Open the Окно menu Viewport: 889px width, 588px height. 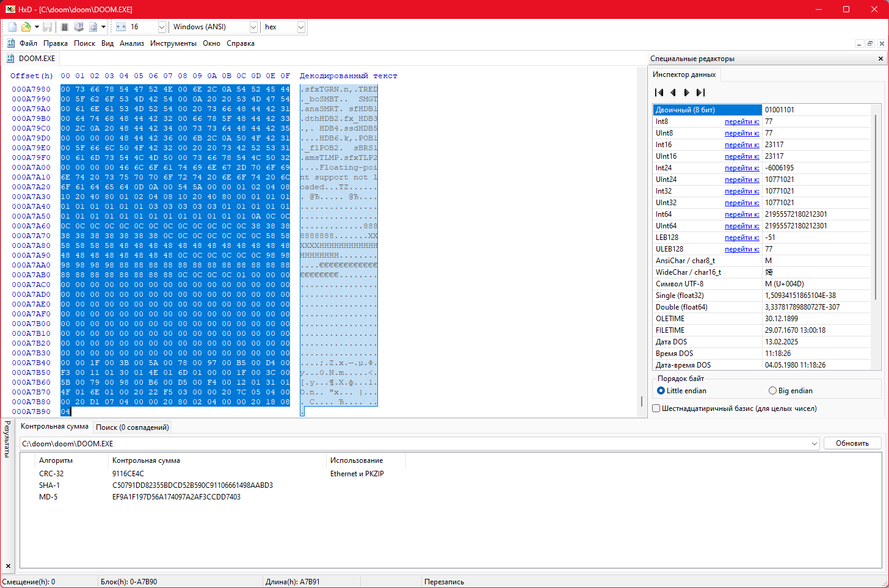tap(212, 43)
